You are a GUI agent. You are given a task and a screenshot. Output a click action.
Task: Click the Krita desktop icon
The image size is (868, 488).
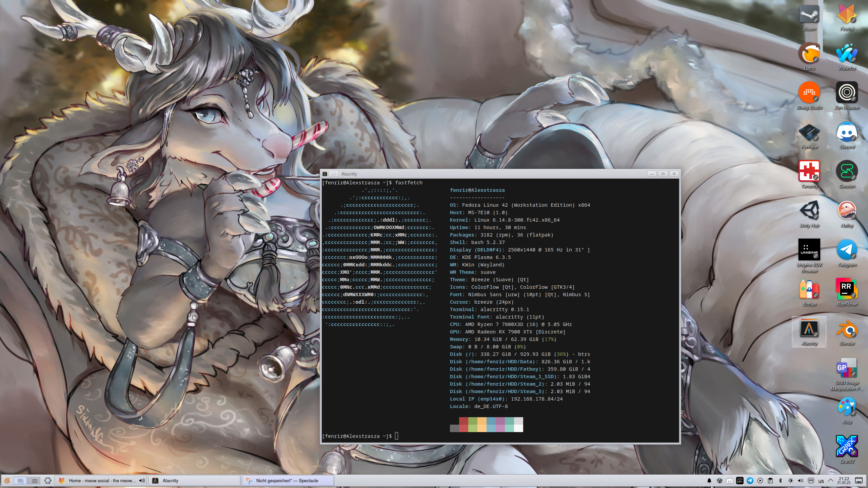click(847, 411)
